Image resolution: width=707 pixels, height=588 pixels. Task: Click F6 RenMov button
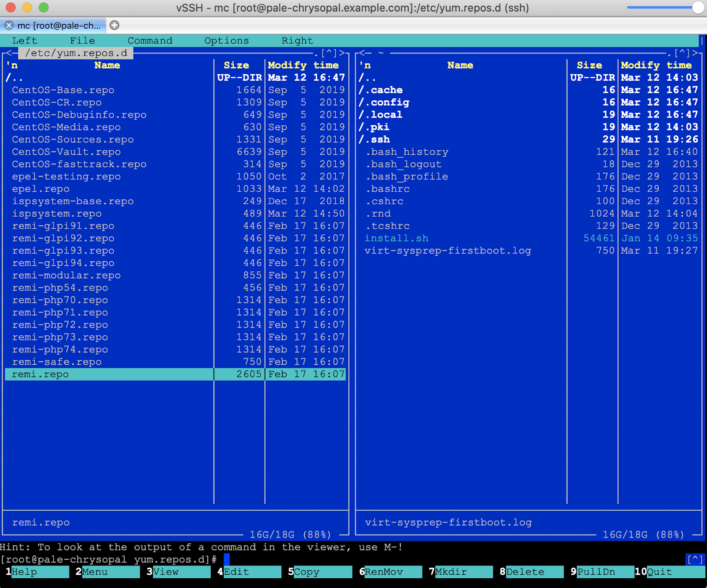click(x=391, y=572)
